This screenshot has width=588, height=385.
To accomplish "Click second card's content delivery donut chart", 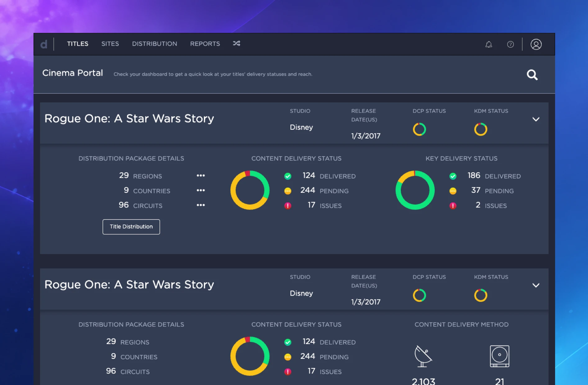I will [x=250, y=356].
